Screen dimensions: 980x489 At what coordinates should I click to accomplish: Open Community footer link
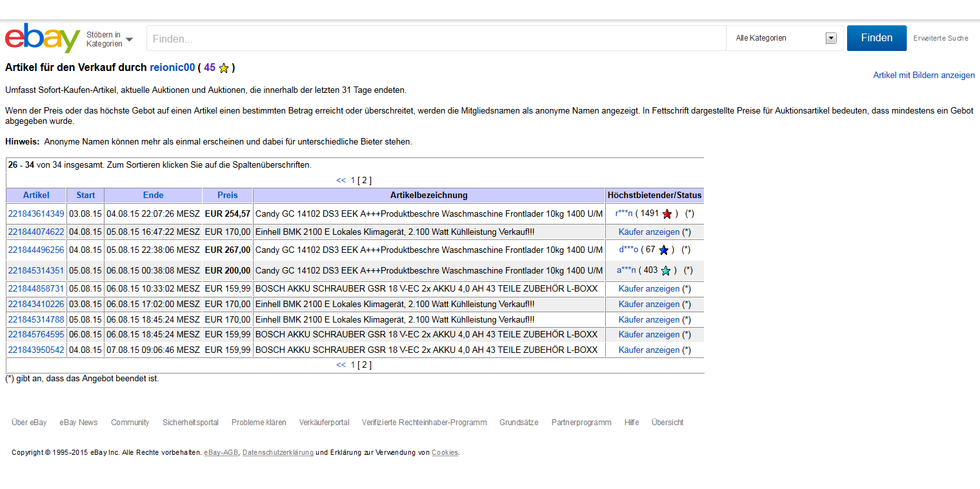[130, 423]
